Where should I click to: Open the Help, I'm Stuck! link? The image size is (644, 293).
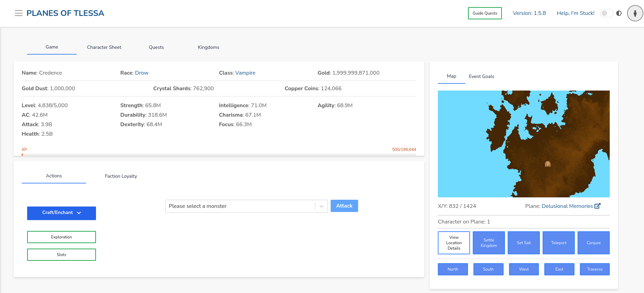[575, 13]
